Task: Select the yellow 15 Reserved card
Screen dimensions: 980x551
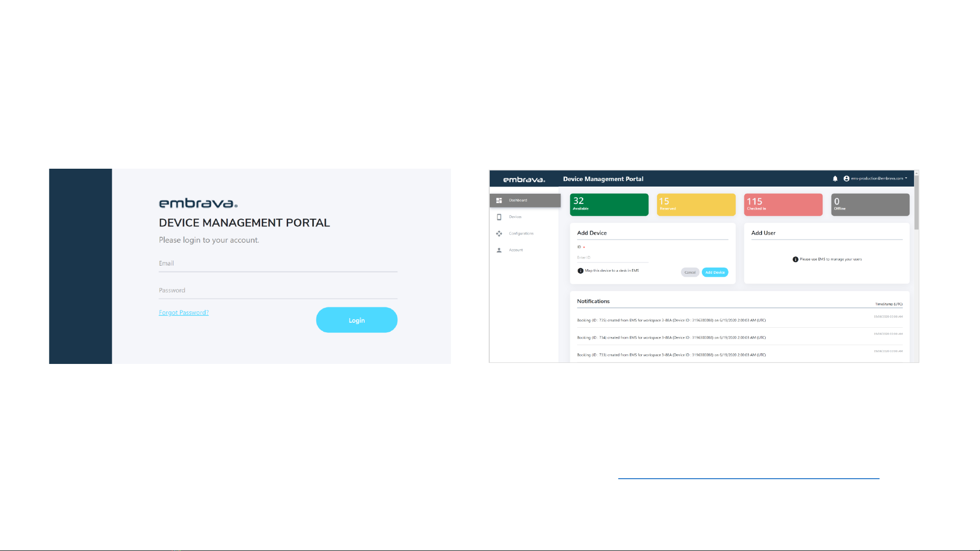Action: pos(696,204)
